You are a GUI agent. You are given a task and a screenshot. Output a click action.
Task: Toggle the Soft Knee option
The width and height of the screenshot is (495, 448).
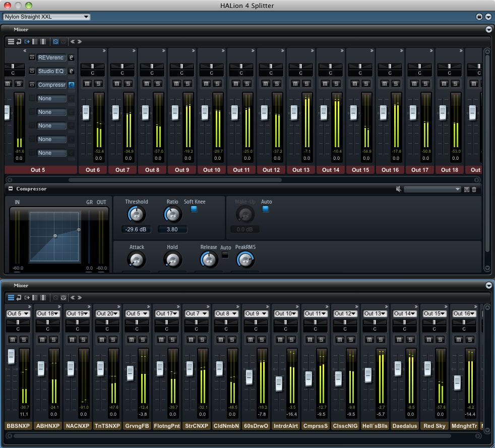click(194, 209)
